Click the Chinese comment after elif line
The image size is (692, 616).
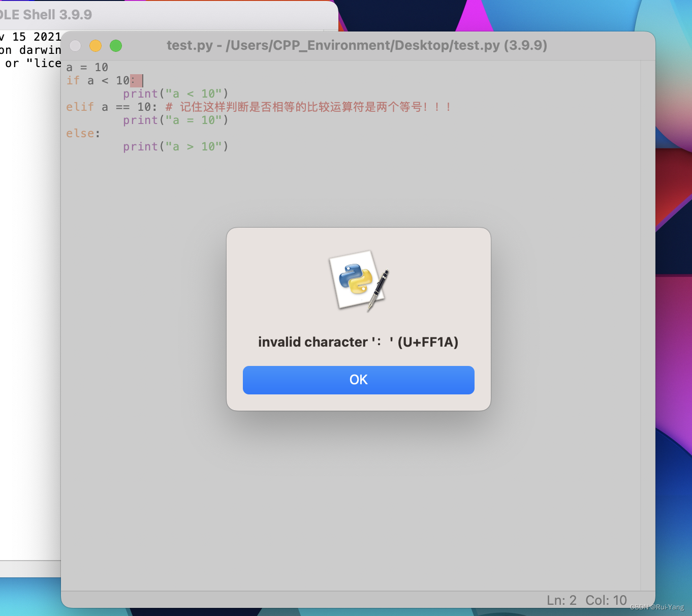point(308,107)
